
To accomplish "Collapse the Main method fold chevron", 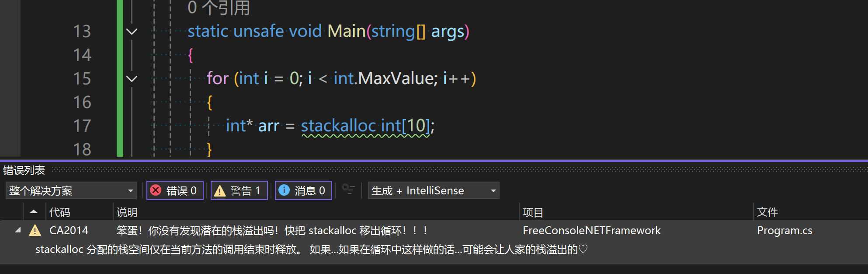I will click(x=132, y=32).
